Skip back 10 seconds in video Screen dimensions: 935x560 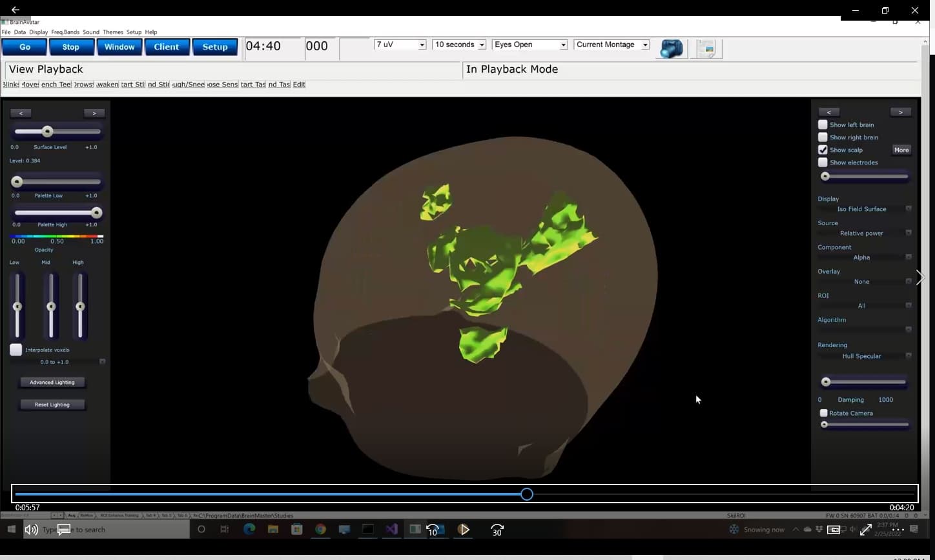coord(433,530)
